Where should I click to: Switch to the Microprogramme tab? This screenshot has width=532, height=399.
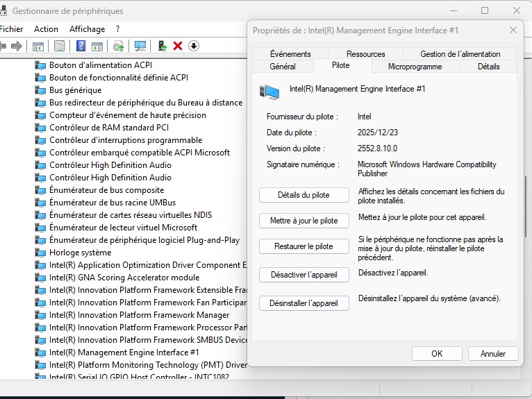pyautogui.click(x=415, y=67)
